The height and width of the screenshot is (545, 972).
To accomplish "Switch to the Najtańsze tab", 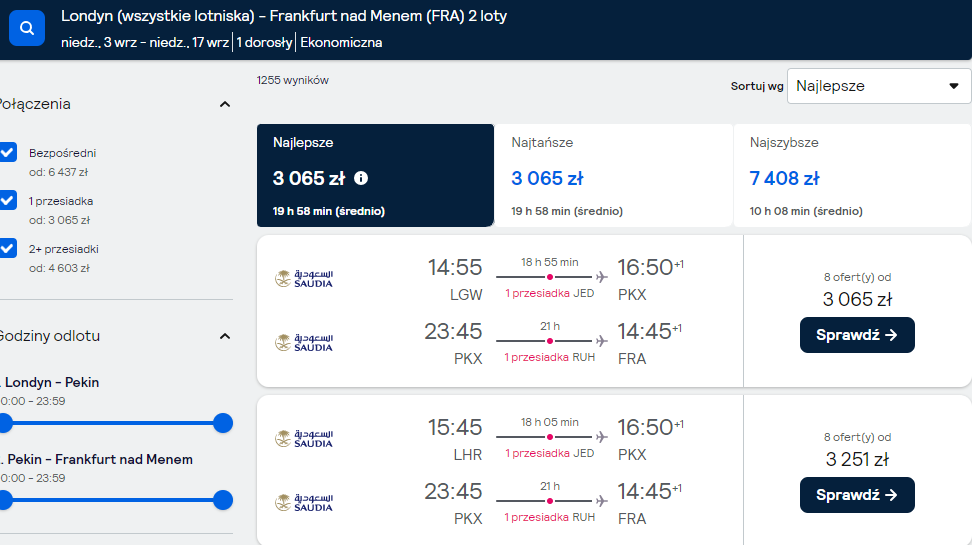I will click(x=613, y=175).
